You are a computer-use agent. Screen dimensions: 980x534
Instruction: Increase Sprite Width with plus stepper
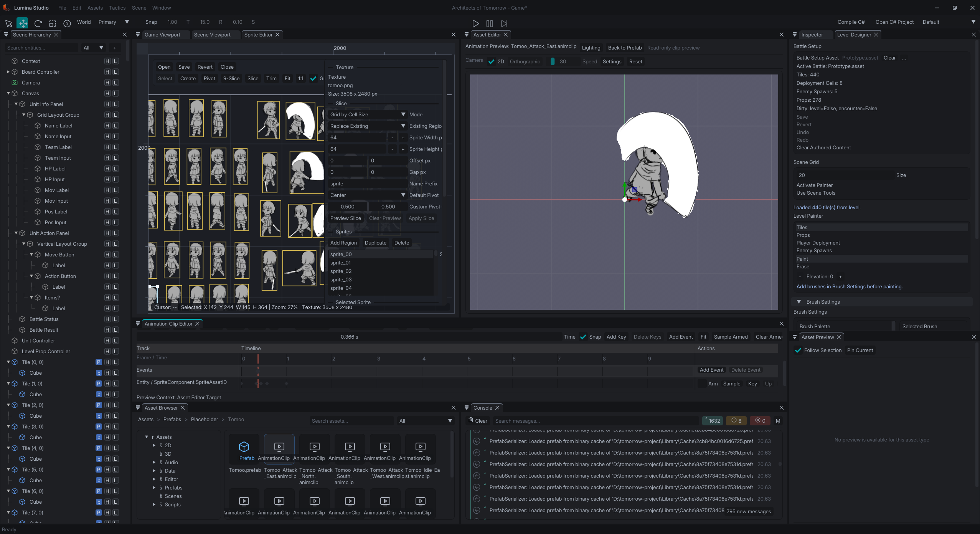(x=403, y=137)
